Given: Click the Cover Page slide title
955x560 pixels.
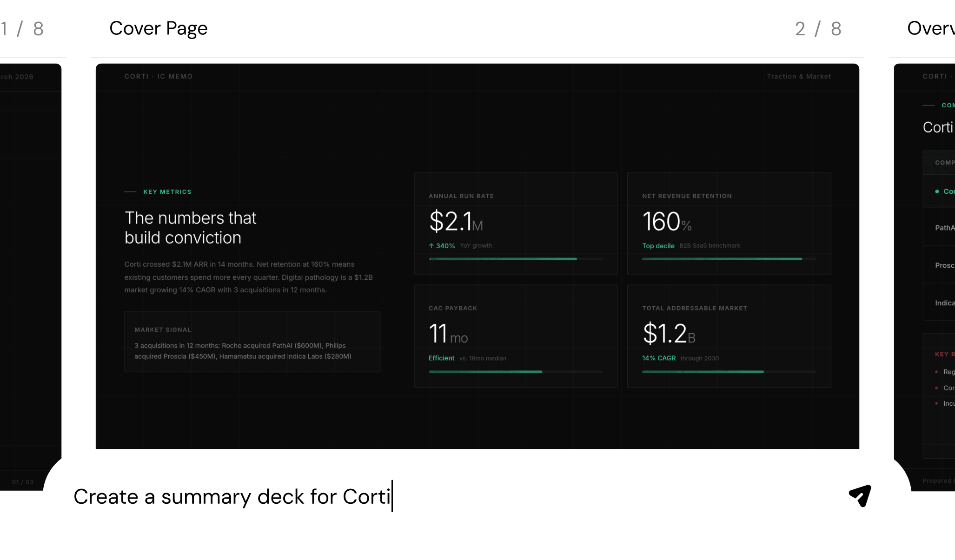Looking at the screenshot, I should click(158, 28).
